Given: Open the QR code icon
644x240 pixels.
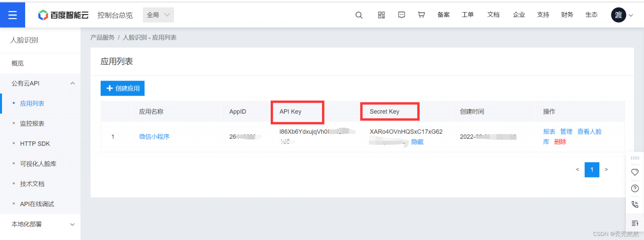Looking at the screenshot, I should [381, 15].
